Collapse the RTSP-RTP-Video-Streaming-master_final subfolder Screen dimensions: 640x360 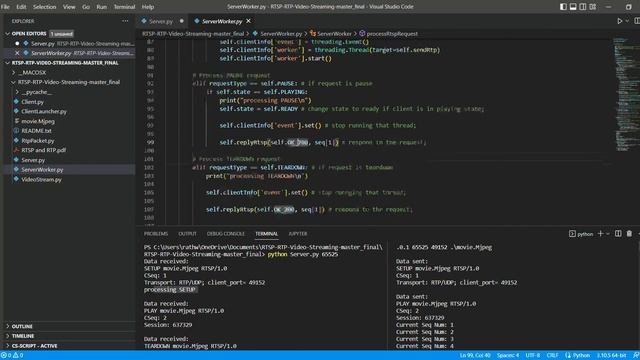click(x=13, y=82)
